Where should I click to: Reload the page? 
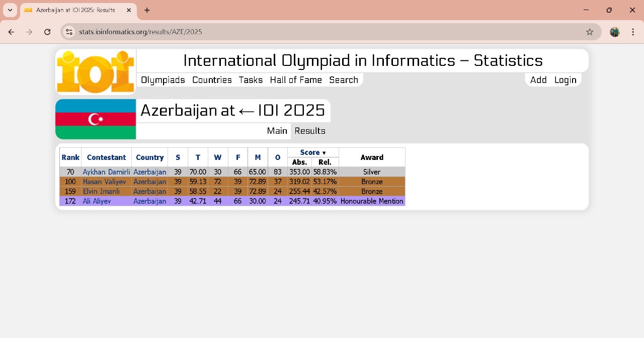coord(47,32)
